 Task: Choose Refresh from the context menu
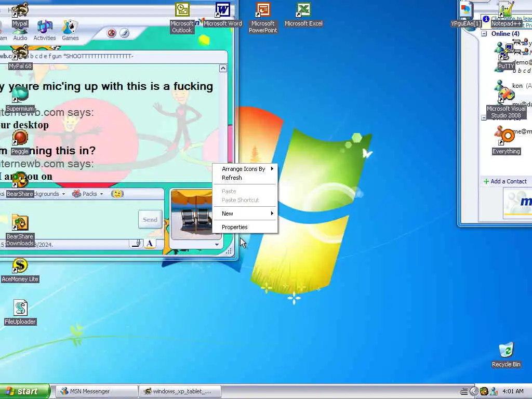click(x=245, y=178)
